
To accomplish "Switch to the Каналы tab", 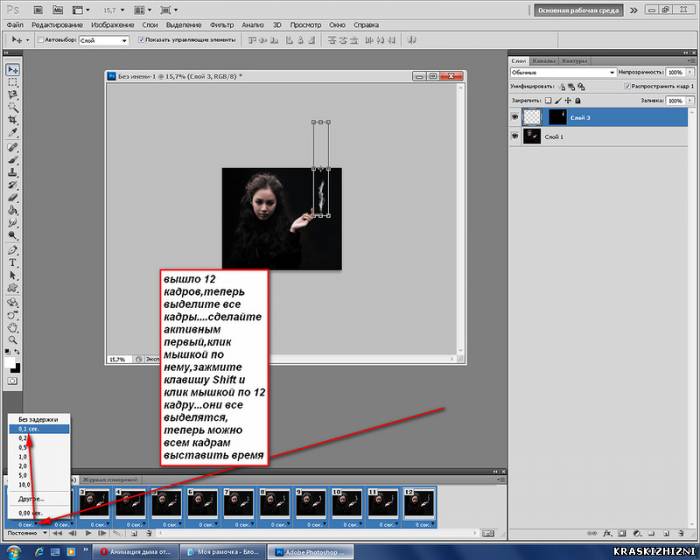I will [x=544, y=61].
